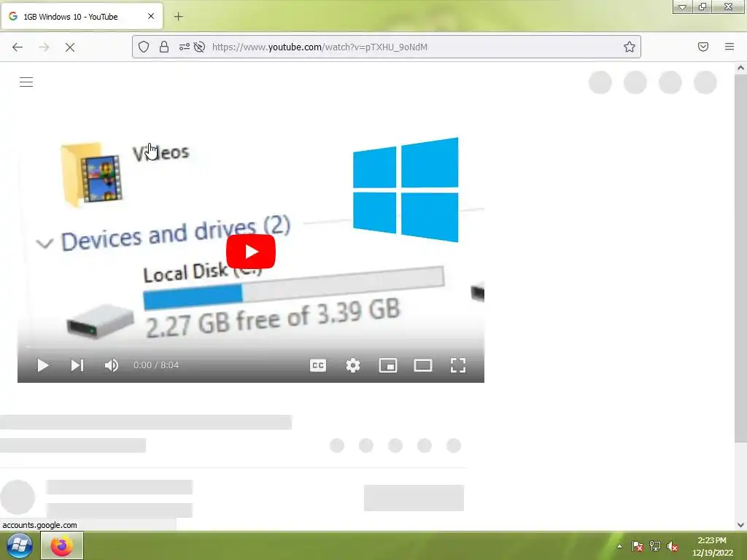
Task: Go back to previous page
Action: [18, 47]
